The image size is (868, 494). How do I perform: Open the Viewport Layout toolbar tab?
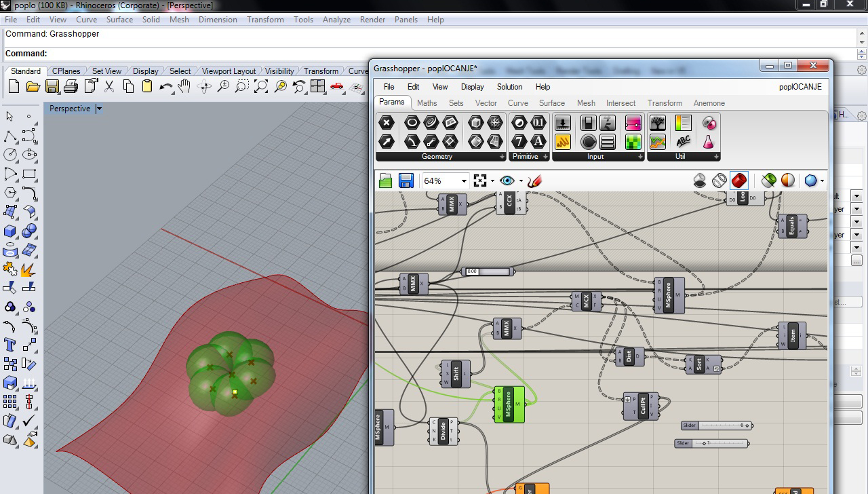pos(229,71)
